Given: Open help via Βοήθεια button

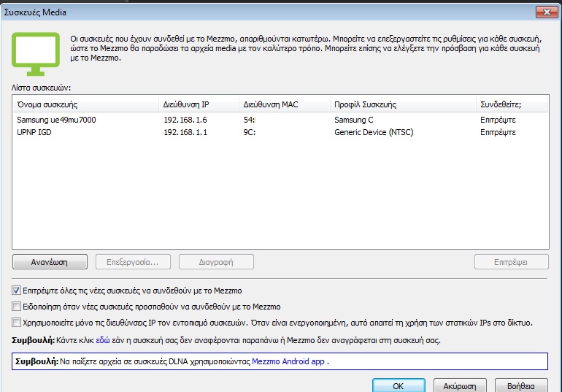Looking at the screenshot, I should (x=521, y=385).
